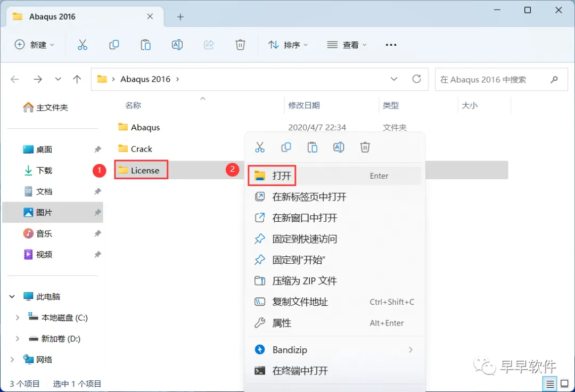575x392 pixels.
Task: Sort by the 名称 column header
Action: [x=133, y=105]
